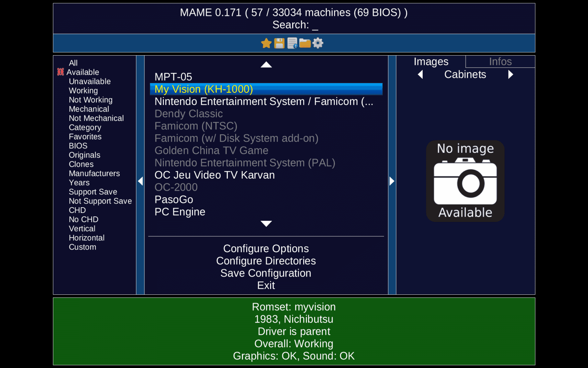Image resolution: width=588 pixels, height=368 pixels.
Task: Go to previous image type before Cabinets
Action: tap(420, 75)
